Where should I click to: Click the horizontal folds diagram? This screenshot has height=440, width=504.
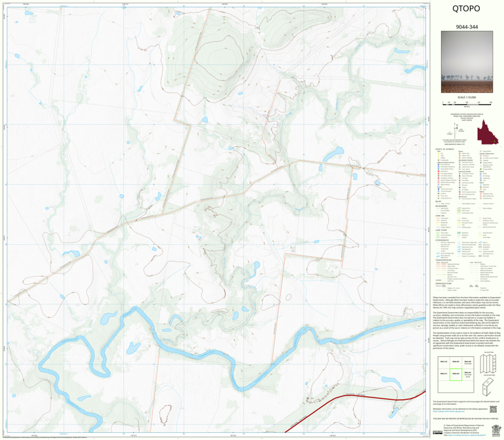pyautogui.click(x=488, y=386)
